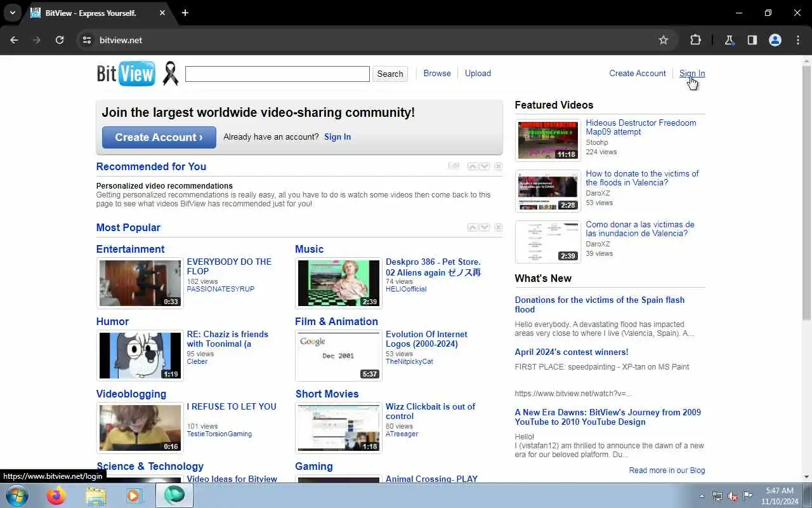This screenshot has width=812, height=508.
Task: Open the network tray icon
Action: pyautogui.click(x=717, y=496)
